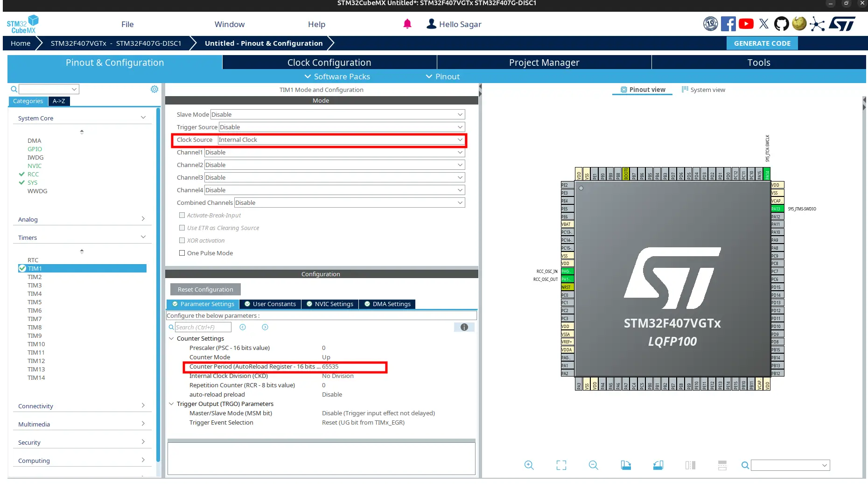Expand the Analog category
This screenshot has height=489, width=868.
[x=82, y=219]
